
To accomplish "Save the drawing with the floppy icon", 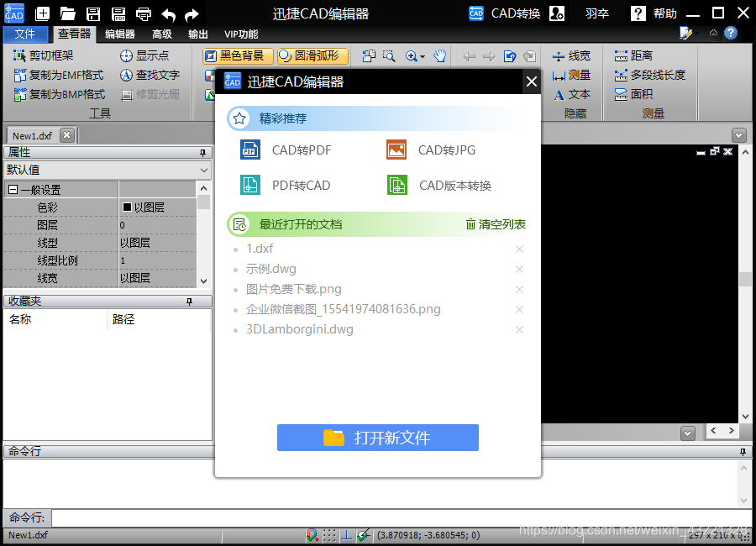I will (x=93, y=13).
